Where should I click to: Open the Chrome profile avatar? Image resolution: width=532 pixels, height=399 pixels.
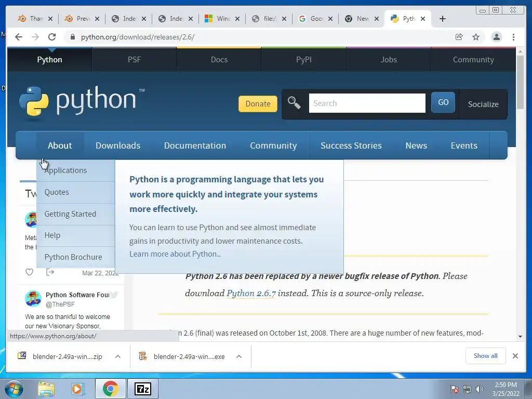pyautogui.click(x=496, y=37)
